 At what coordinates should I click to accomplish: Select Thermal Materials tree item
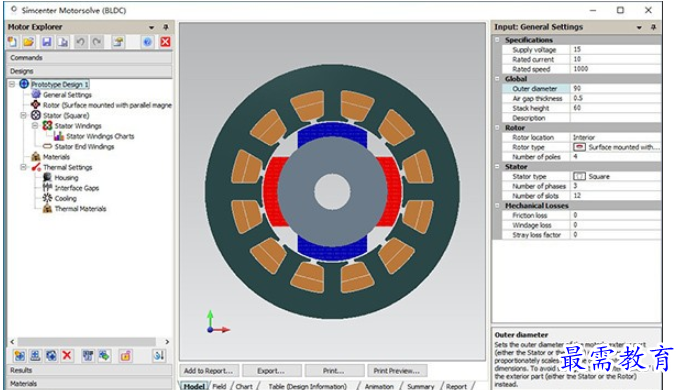[x=80, y=209]
